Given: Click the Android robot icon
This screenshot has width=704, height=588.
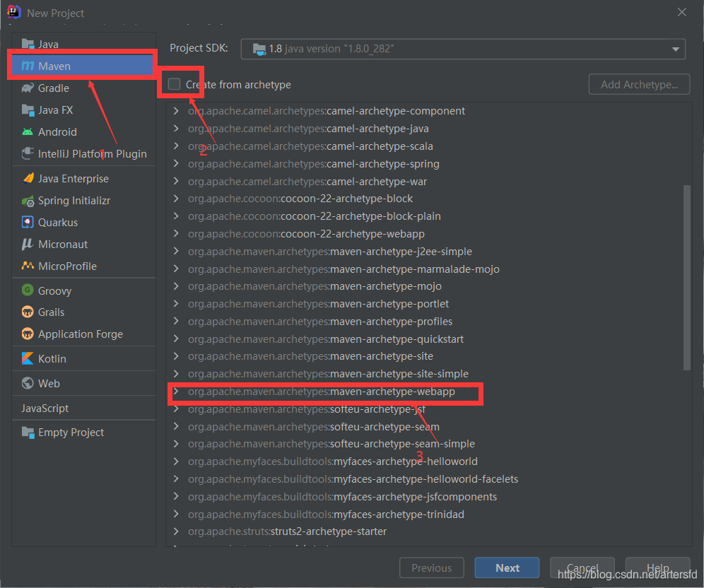Looking at the screenshot, I should (28, 132).
